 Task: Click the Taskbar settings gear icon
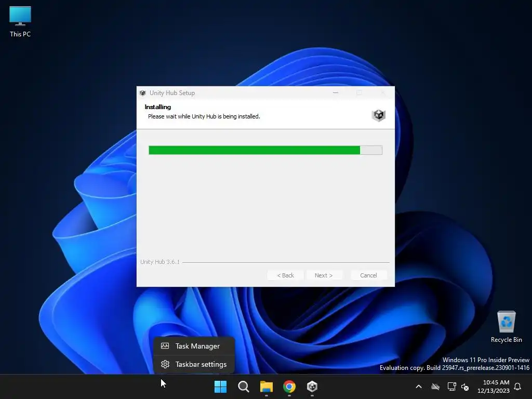pyautogui.click(x=165, y=364)
